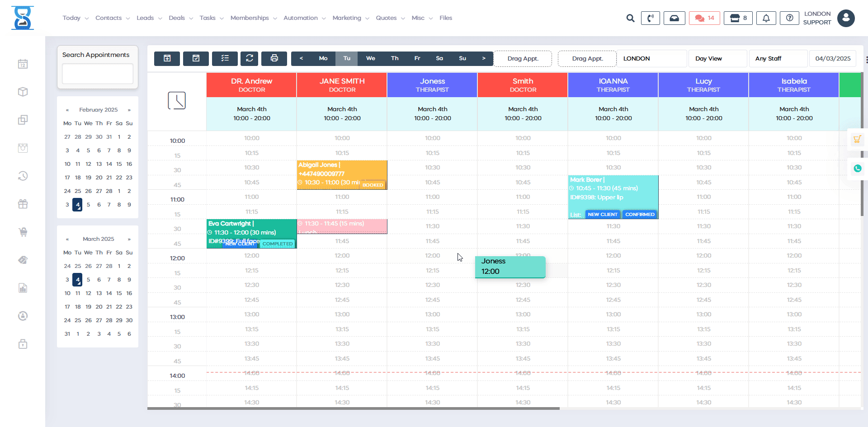Click the Drag Appt button
This screenshot has width=868, height=427.
pyautogui.click(x=523, y=58)
